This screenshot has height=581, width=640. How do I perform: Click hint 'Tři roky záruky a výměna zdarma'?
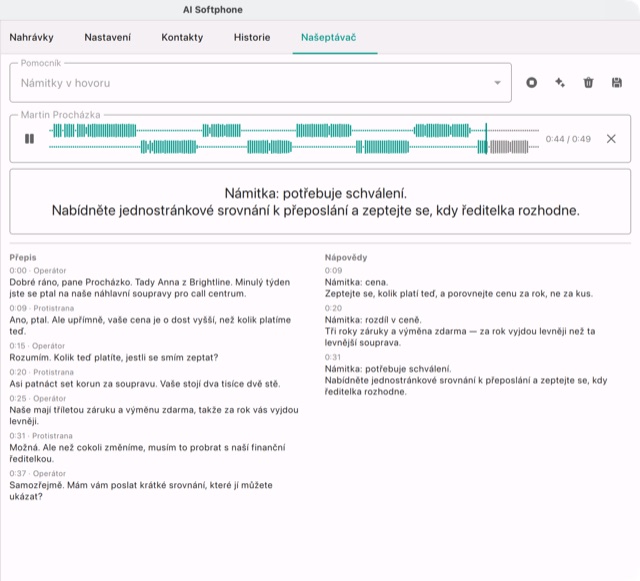point(460,337)
